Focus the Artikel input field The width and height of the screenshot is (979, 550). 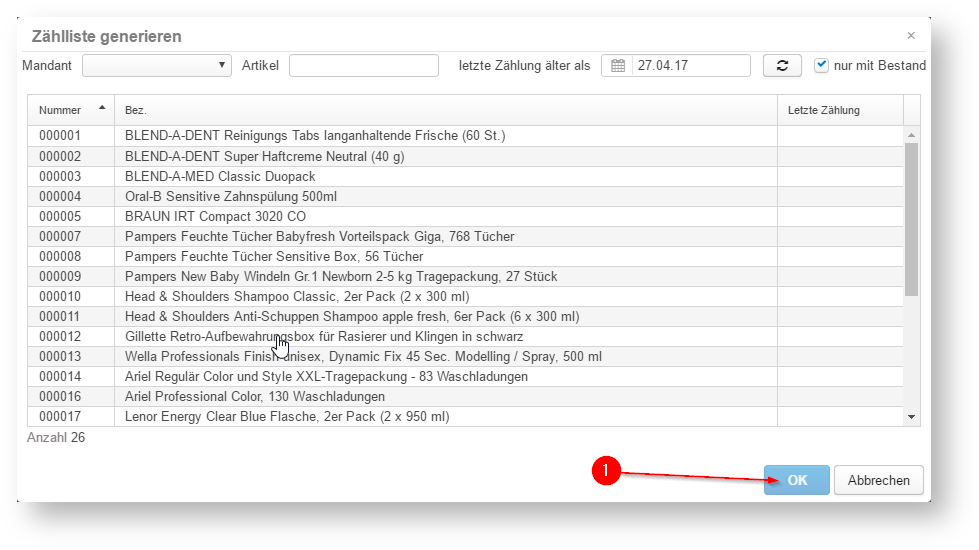[x=363, y=66]
